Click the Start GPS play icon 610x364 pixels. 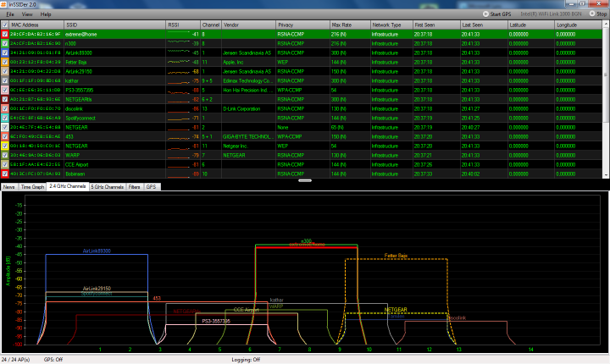pos(485,14)
